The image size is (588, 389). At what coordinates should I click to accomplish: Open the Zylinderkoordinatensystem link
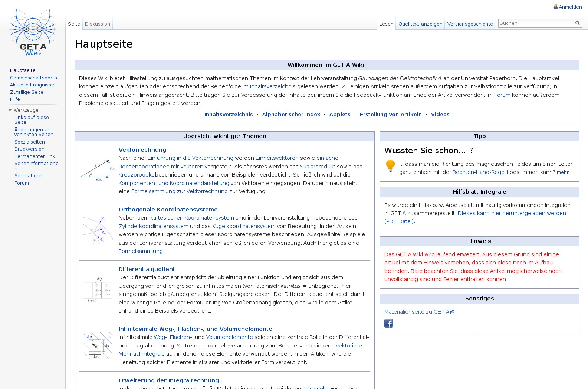154,226
